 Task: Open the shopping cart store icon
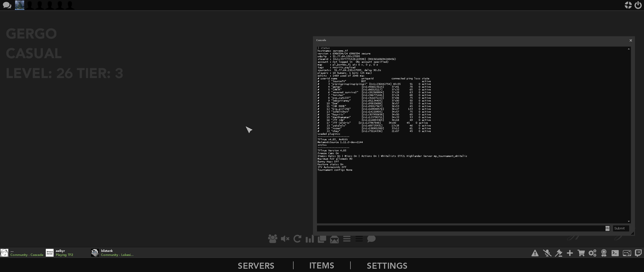coord(581,253)
